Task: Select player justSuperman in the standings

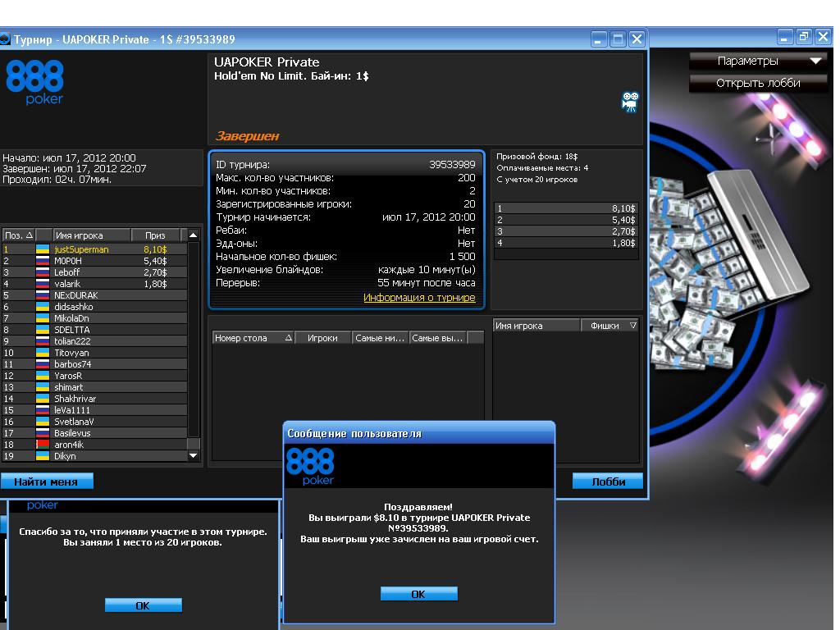Action: (94, 249)
